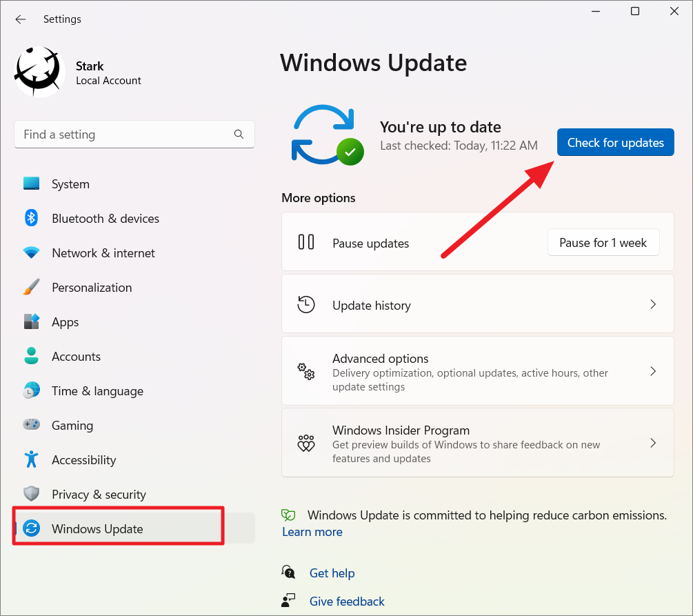Select the Gaming label
Viewport: 693px width, 616px height.
(72, 426)
